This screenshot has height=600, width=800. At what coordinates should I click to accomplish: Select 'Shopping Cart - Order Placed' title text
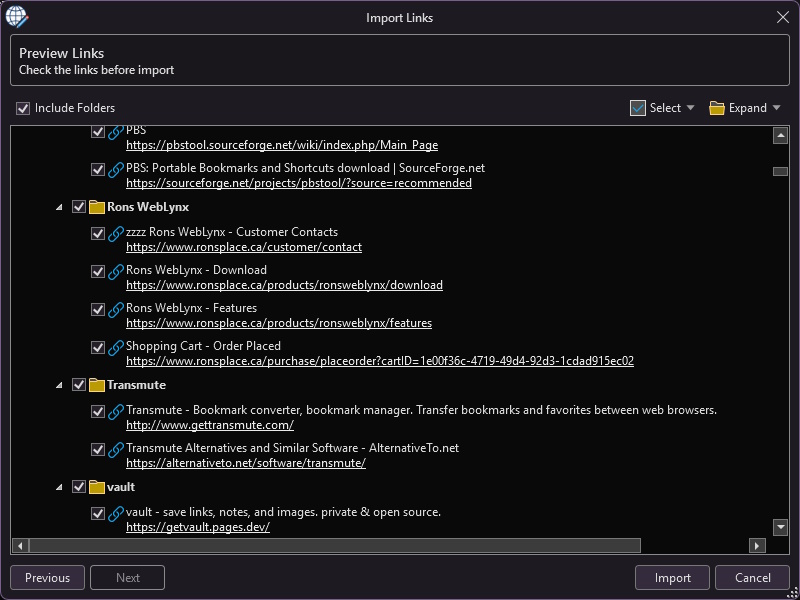pyautogui.click(x=204, y=346)
